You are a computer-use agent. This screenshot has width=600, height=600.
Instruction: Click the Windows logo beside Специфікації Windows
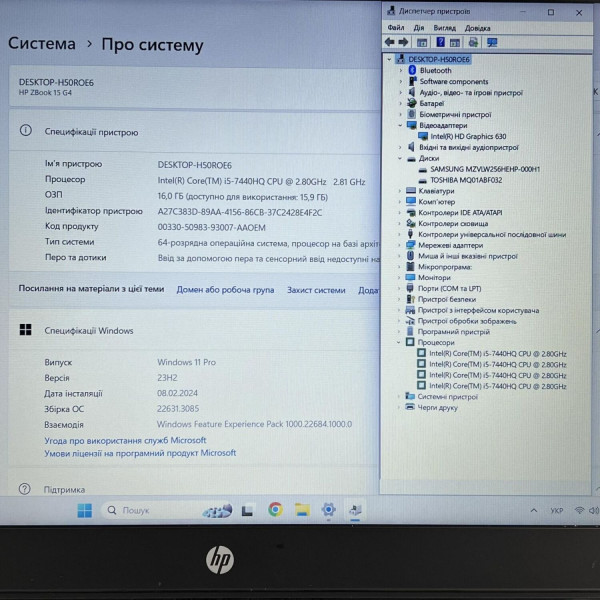(26, 329)
